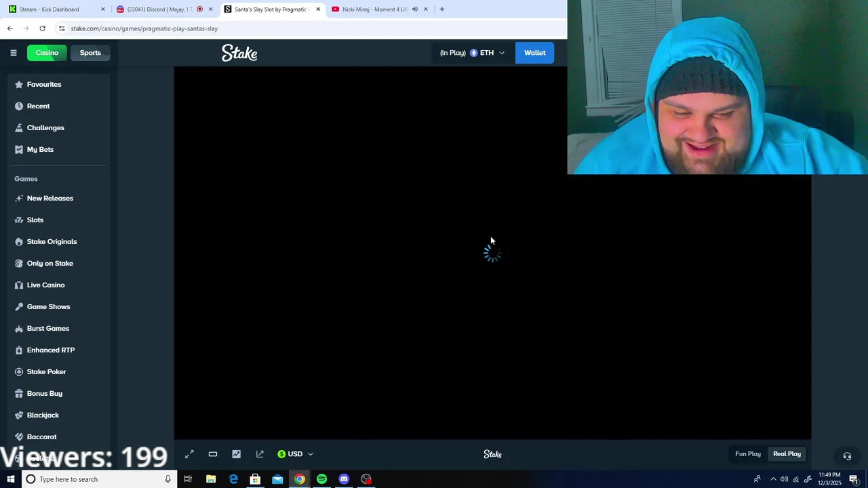Click the Live Casino icon
The width and height of the screenshot is (868, 488).
pos(19,285)
